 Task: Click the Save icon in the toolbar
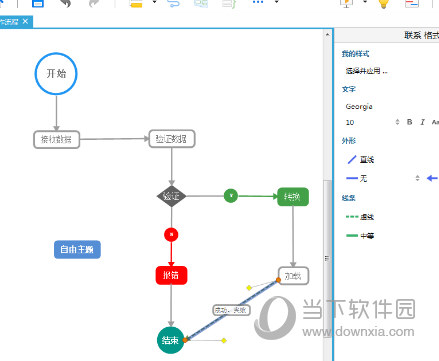[x=38, y=3]
